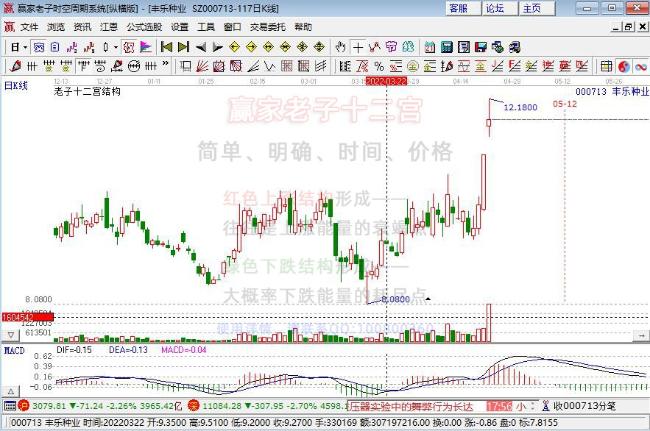Expand the MACD pane with up triangle
Screen dimensions: 650x431
click(x=11, y=391)
